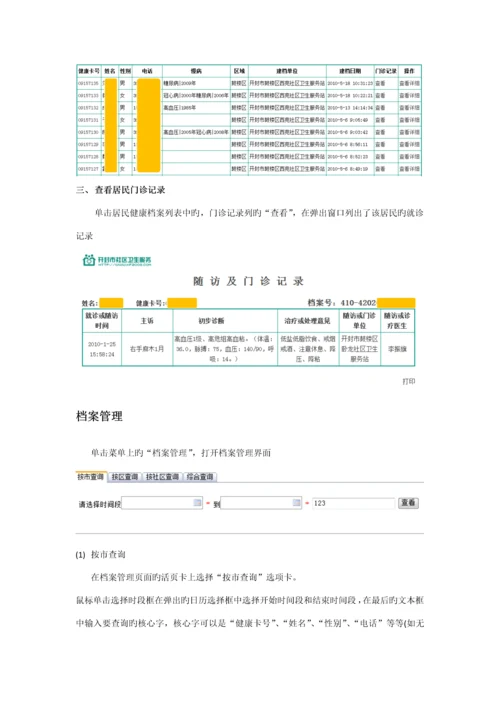Click date cell 2010-5-13 14:14:34
Image resolution: width=500 pixels, height=707 pixels.
(350, 108)
